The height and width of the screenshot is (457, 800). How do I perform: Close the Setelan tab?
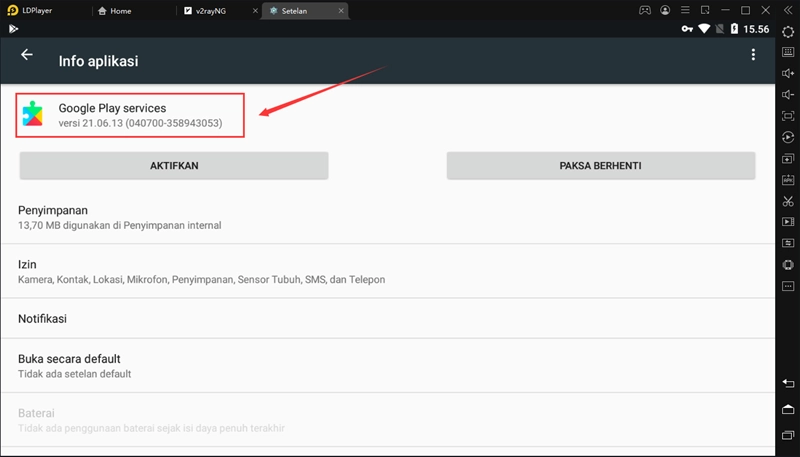coord(341,11)
